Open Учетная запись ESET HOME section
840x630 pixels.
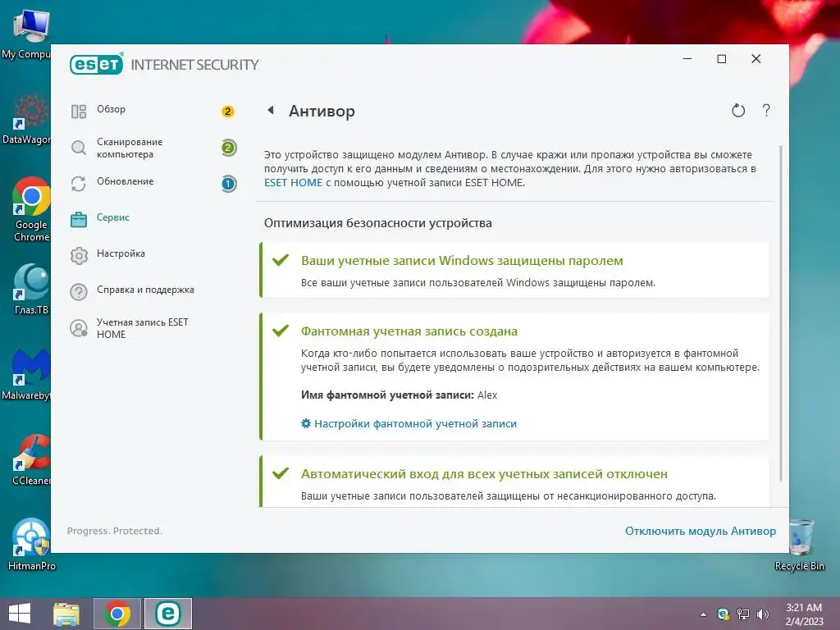point(143,328)
